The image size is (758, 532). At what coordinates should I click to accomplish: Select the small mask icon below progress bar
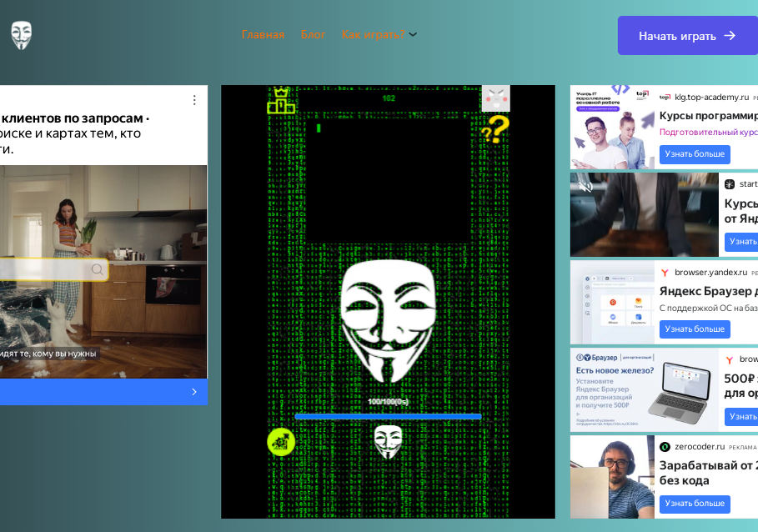point(389,441)
